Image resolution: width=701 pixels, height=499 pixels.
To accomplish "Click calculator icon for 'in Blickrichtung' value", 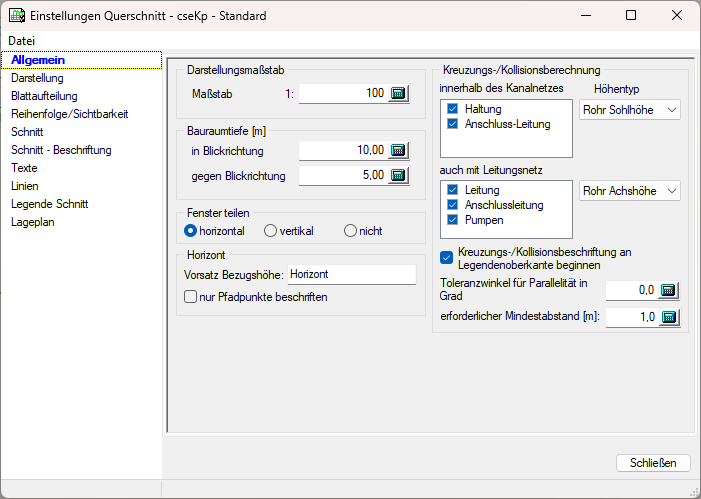I will [399, 151].
